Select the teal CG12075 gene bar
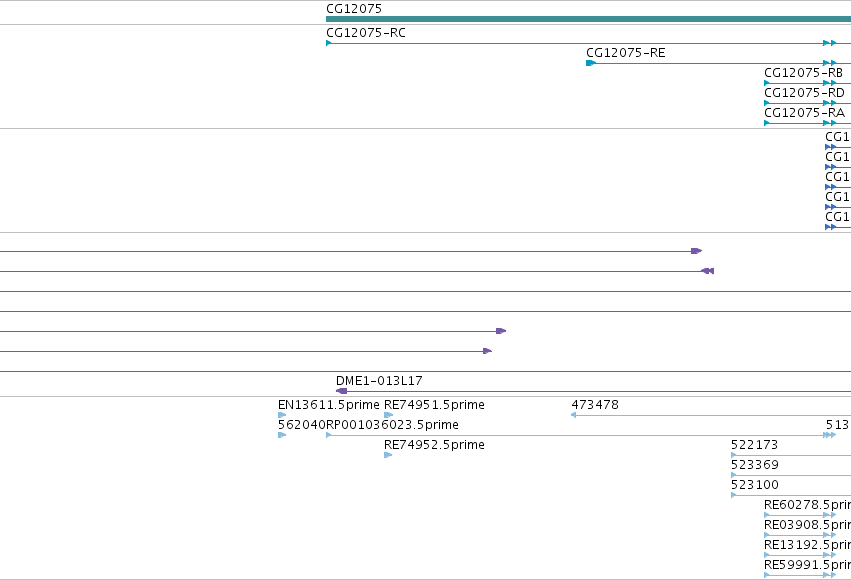The height and width of the screenshot is (580, 851). click(588, 19)
